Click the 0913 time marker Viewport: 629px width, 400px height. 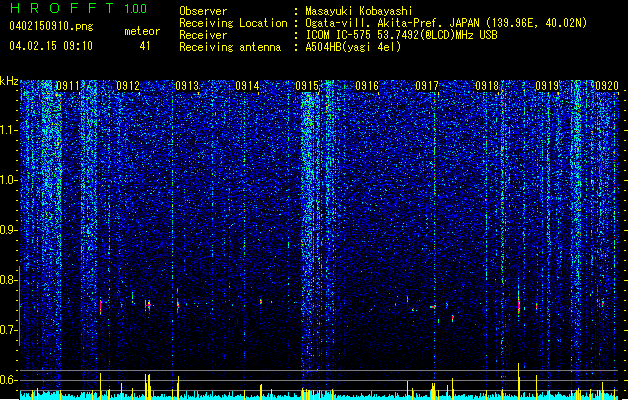click(187, 86)
